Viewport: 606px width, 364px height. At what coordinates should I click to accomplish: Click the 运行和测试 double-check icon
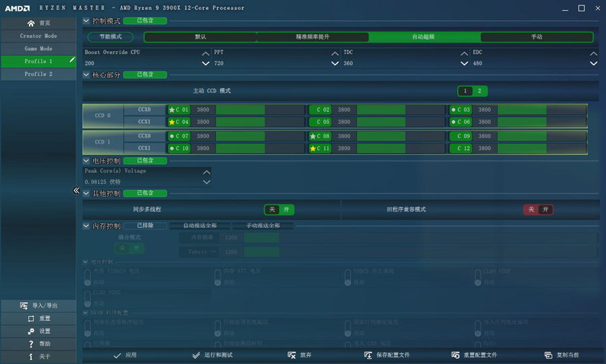click(197, 355)
